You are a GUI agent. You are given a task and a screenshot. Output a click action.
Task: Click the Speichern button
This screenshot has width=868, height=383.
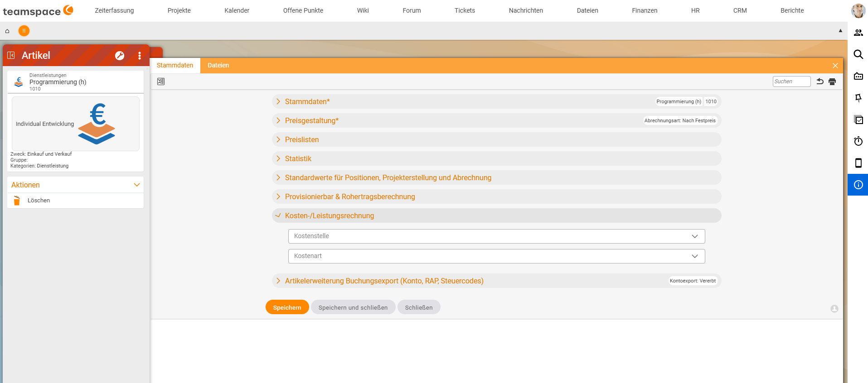tap(287, 307)
